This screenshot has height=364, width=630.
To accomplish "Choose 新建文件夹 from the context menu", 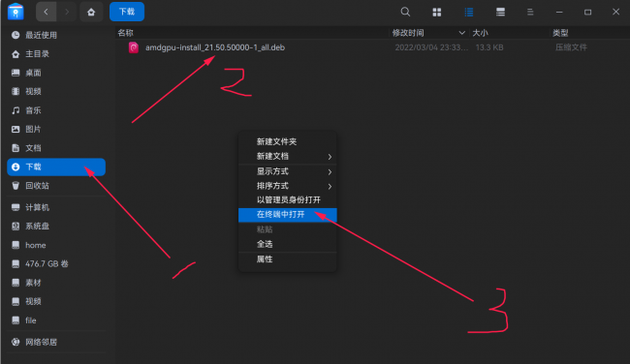I will [288, 141].
